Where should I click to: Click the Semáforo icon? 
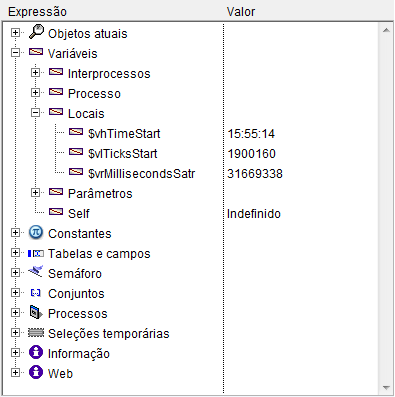pos(36,272)
